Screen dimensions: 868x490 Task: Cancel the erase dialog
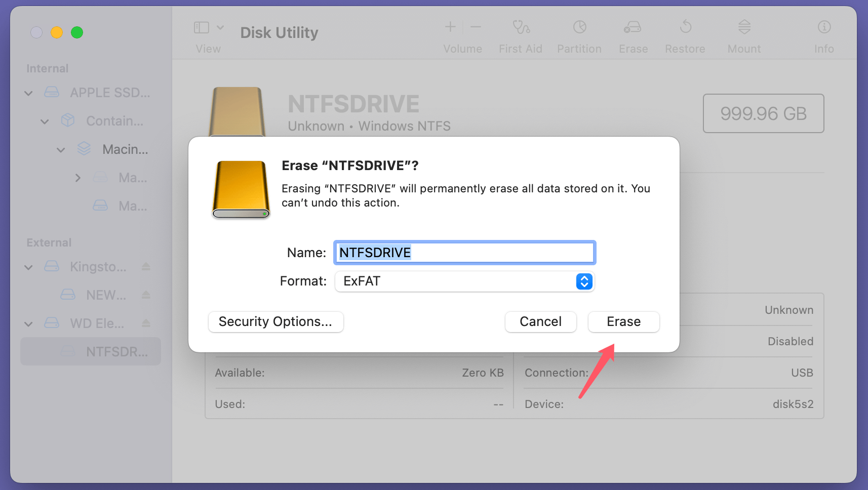coord(540,321)
